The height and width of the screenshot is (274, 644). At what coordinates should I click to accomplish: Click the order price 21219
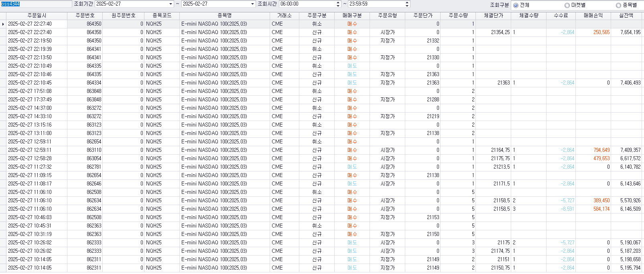[433, 117]
